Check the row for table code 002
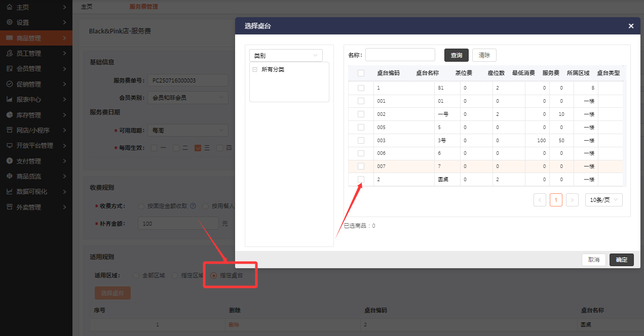 pyautogui.click(x=361, y=114)
